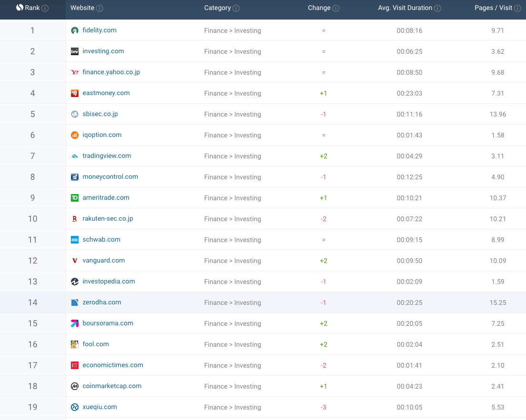The height and width of the screenshot is (420, 526).
Task: Open the moneycontrol.com link
Action: coord(110,176)
